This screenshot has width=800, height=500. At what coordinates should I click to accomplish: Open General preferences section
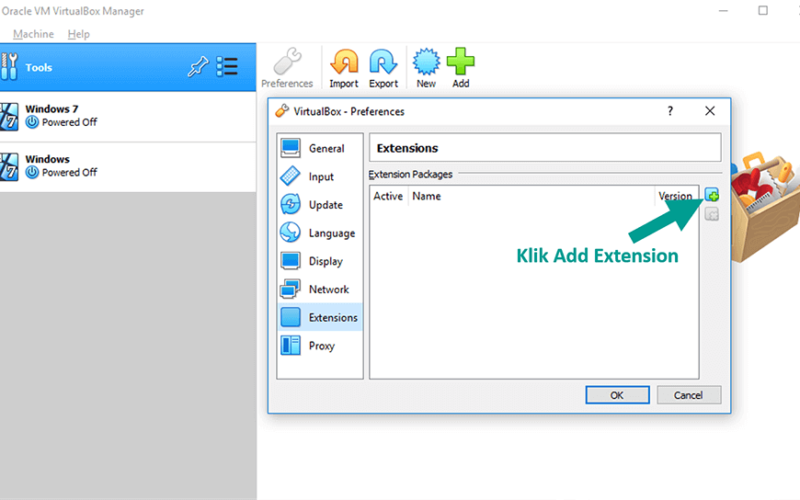(320, 148)
